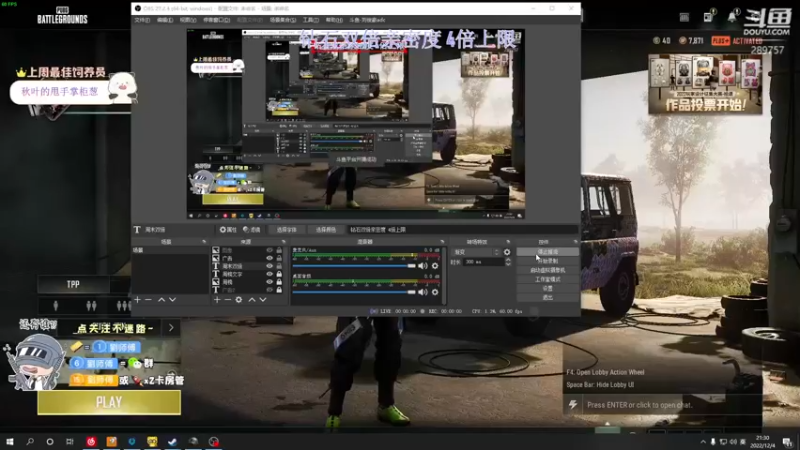The image size is (800, 450).
Task: Adjust the desktop audio volume slider
Action: coord(354,292)
